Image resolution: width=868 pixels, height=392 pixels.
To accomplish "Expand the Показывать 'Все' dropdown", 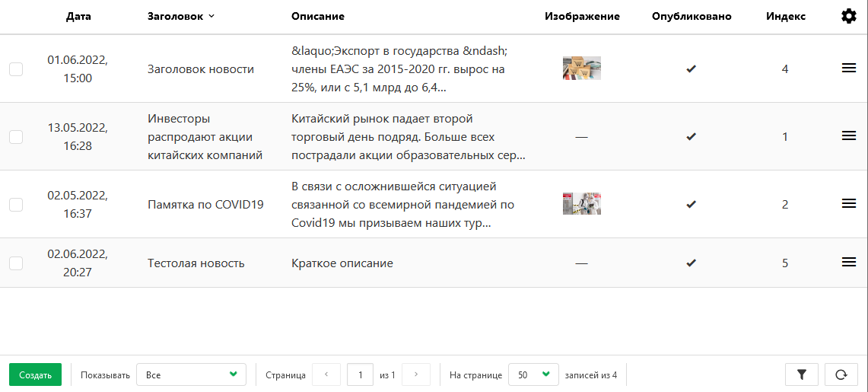I will click(191, 374).
